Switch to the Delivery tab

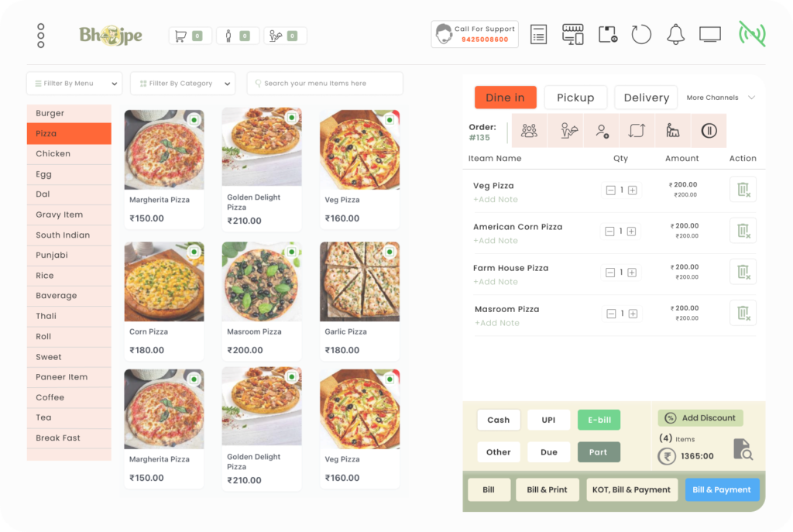(x=646, y=97)
